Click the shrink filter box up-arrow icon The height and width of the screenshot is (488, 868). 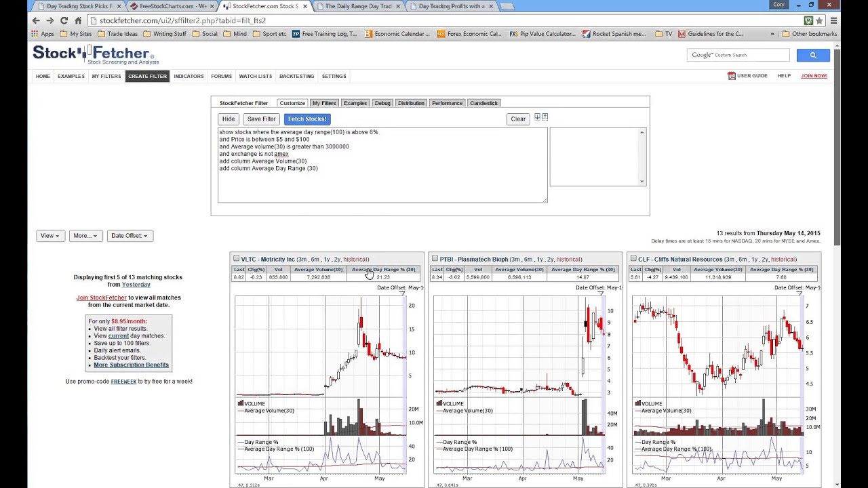click(545, 117)
